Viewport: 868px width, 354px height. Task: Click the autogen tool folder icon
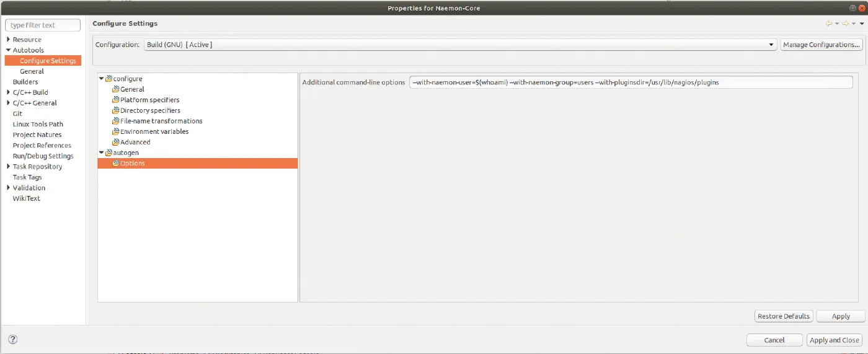point(108,153)
